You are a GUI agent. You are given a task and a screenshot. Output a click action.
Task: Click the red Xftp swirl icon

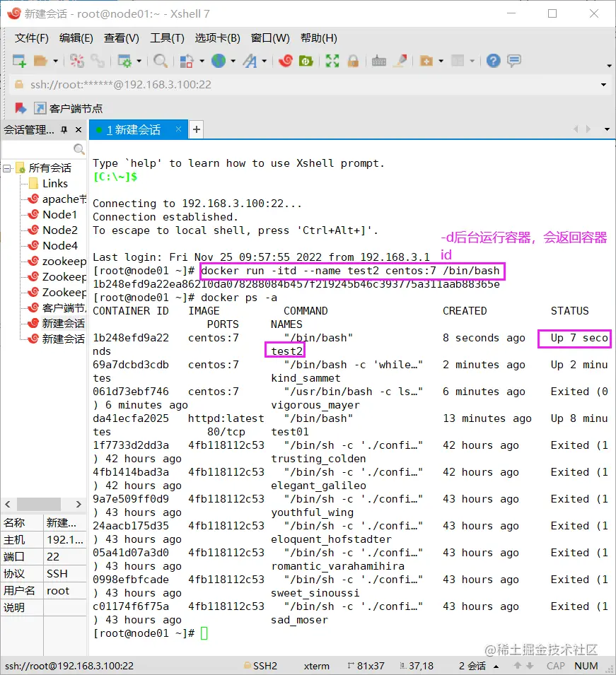pos(285,61)
